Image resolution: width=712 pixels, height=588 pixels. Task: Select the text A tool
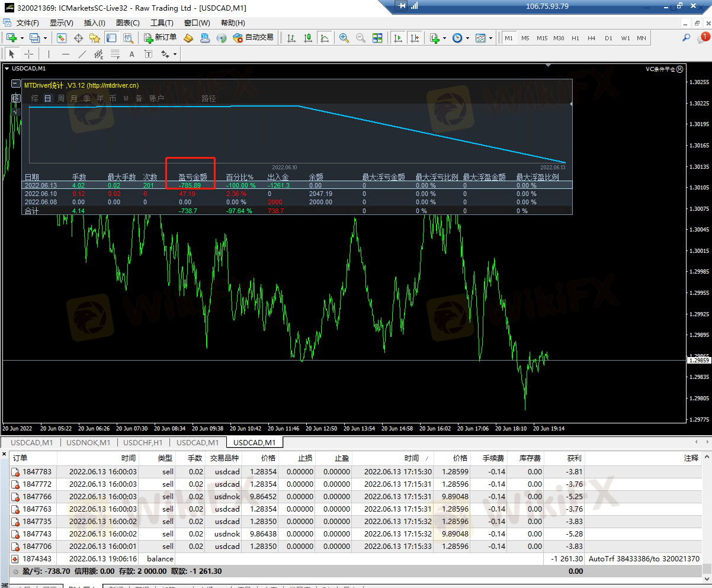point(132,54)
